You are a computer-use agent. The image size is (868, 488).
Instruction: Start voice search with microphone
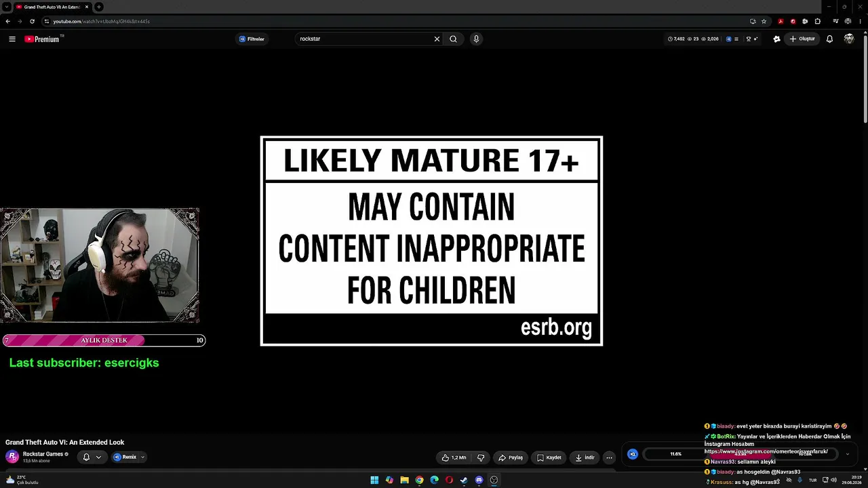(476, 39)
